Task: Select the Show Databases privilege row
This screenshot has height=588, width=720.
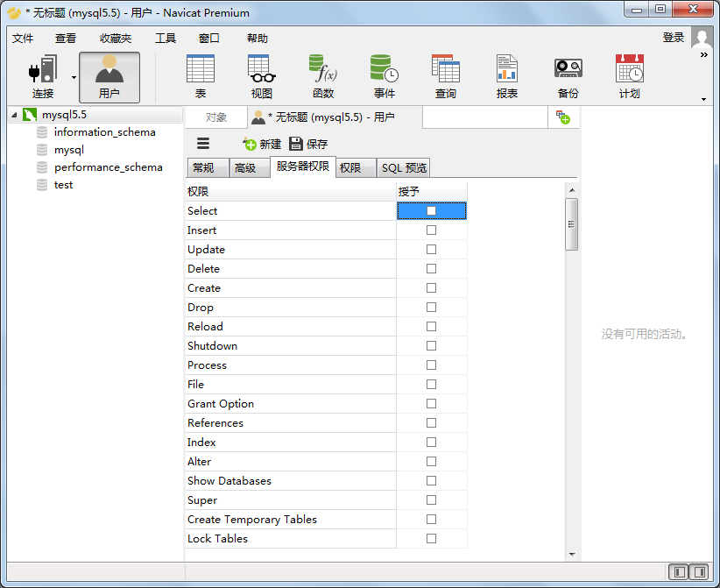Action: point(291,481)
